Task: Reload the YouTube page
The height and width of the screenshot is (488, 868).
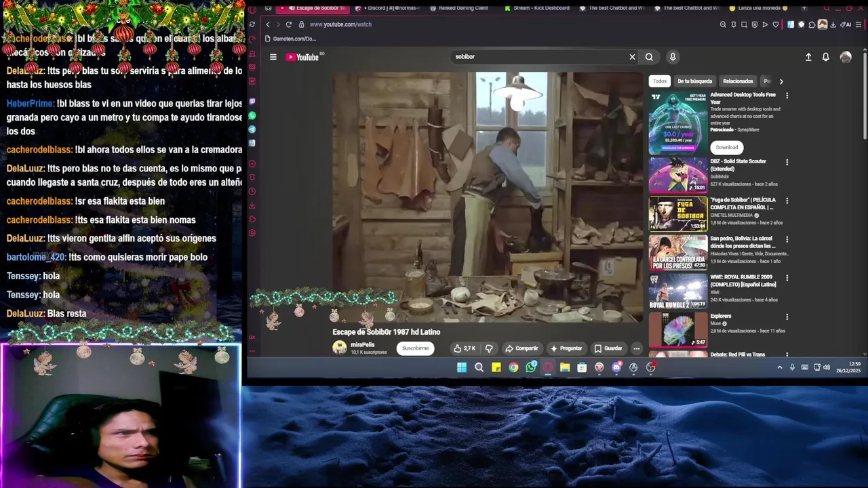Action: pyautogui.click(x=288, y=24)
